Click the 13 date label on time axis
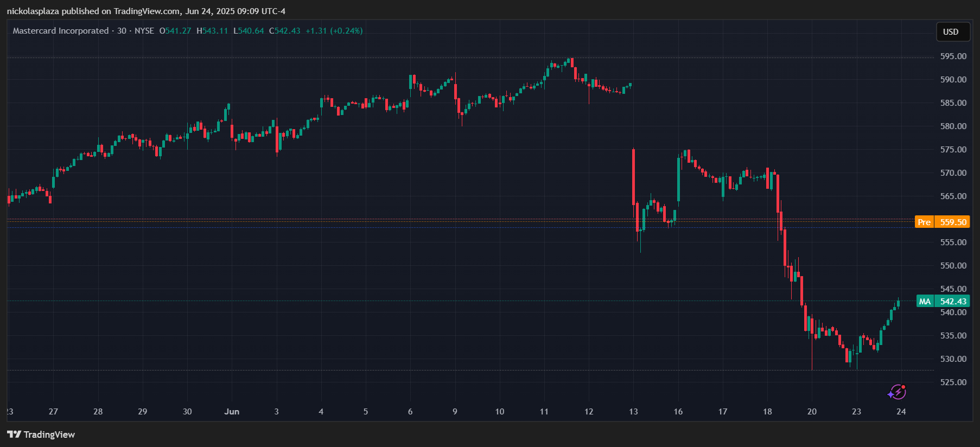The width and height of the screenshot is (980, 447). pyautogui.click(x=633, y=412)
